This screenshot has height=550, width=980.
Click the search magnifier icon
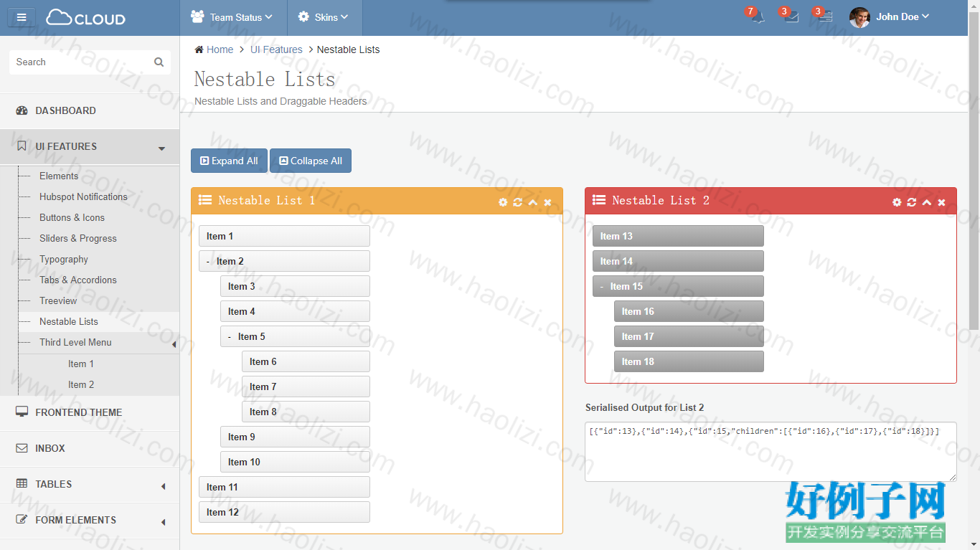click(159, 62)
